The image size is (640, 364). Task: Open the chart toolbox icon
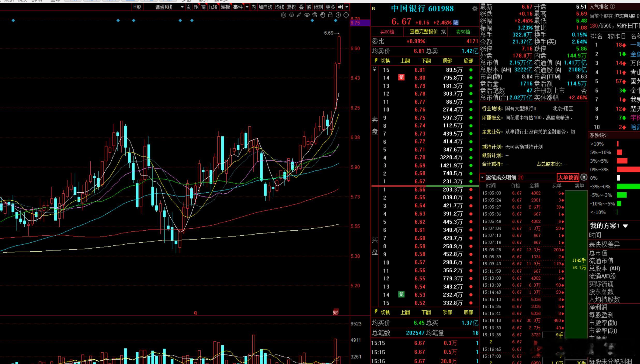[315, 15]
